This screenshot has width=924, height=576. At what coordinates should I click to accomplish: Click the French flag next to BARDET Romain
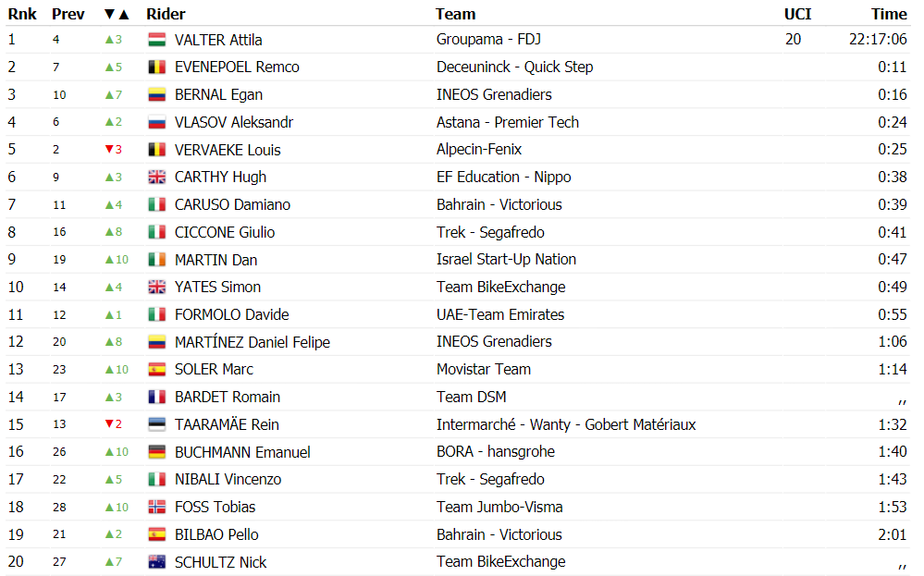(x=156, y=397)
